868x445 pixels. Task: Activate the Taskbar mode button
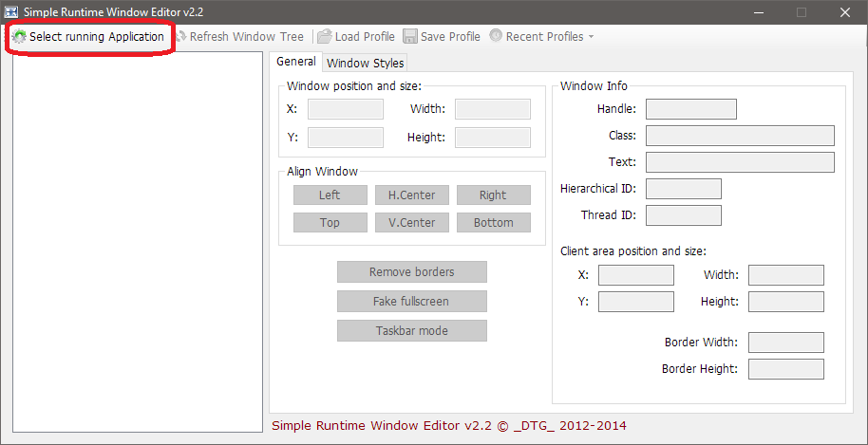(411, 331)
